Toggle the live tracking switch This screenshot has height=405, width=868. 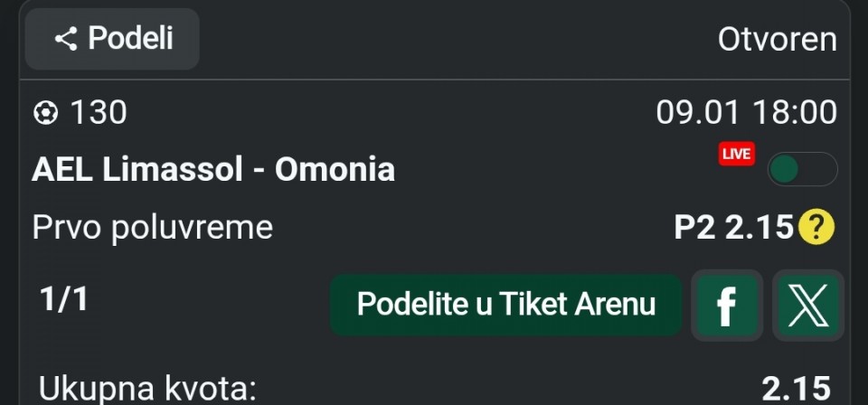click(802, 169)
